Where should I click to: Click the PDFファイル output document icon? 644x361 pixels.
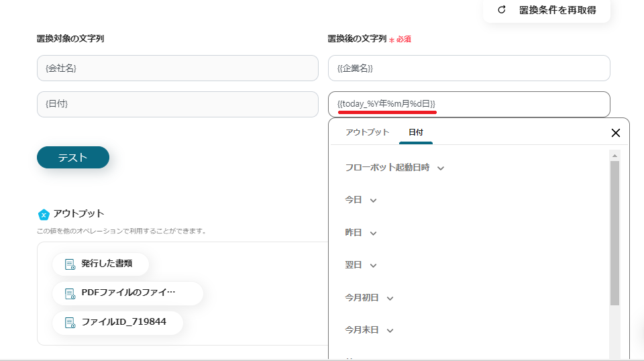click(x=70, y=293)
